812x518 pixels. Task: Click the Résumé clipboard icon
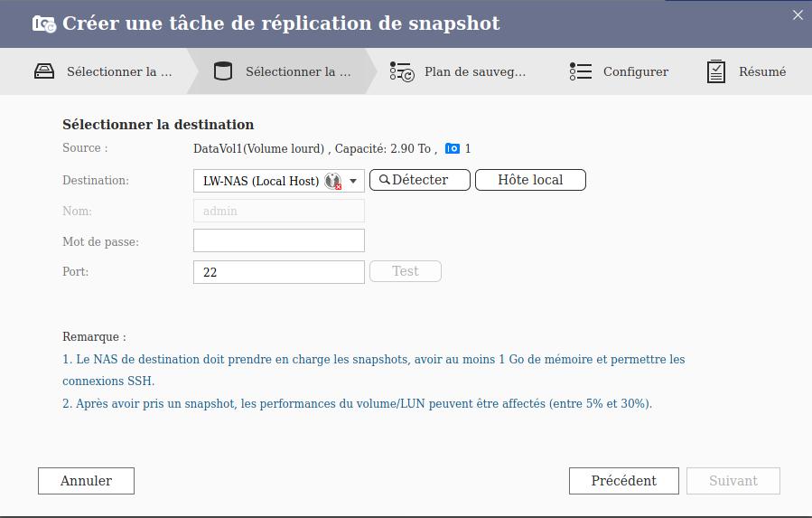coord(716,71)
